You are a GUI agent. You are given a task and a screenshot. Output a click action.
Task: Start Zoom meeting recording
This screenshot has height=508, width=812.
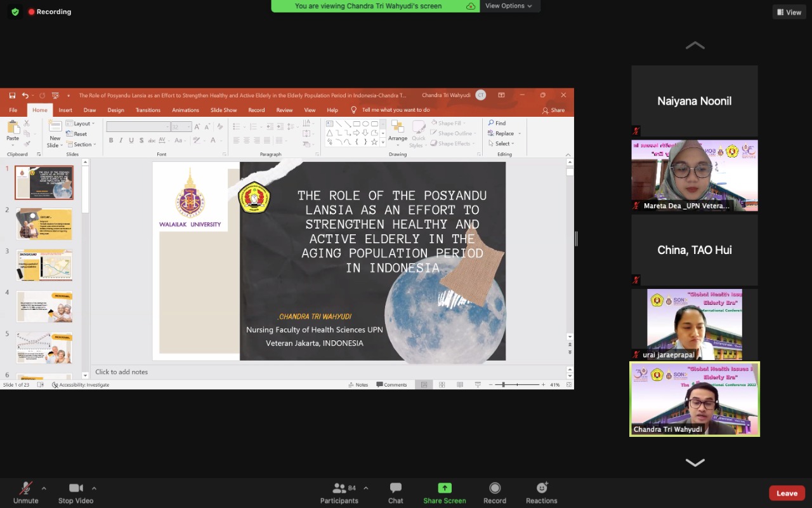495,492
